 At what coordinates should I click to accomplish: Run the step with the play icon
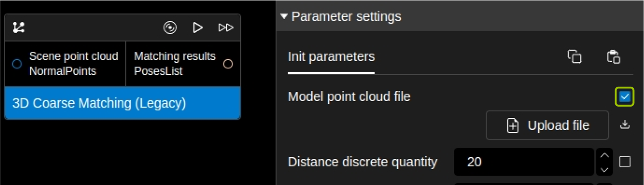(x=198, y=27)
